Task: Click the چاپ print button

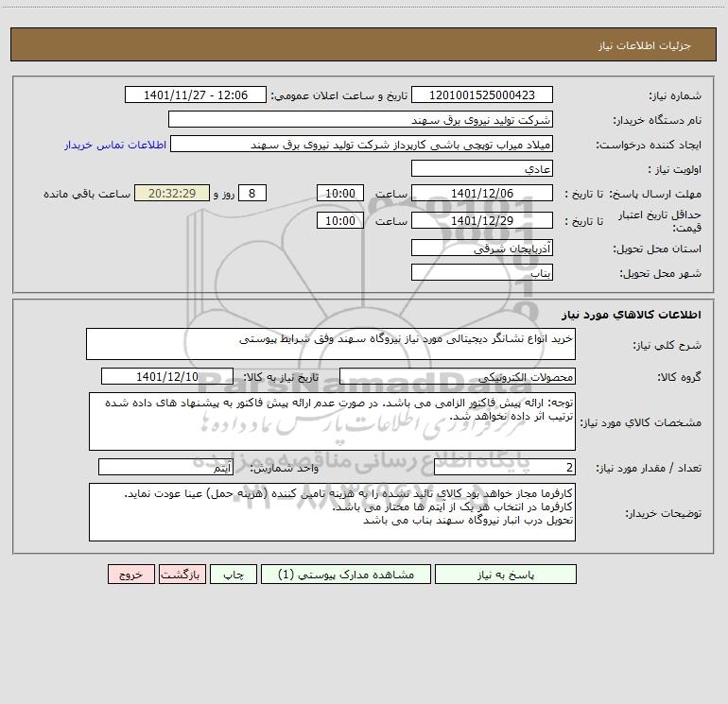Action: [x=234, y=574]
